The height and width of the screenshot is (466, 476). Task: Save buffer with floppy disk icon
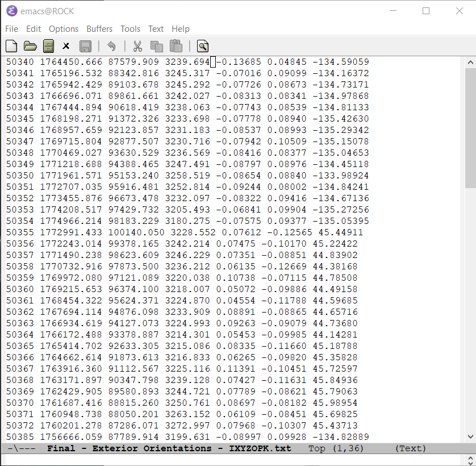(85, 46)
